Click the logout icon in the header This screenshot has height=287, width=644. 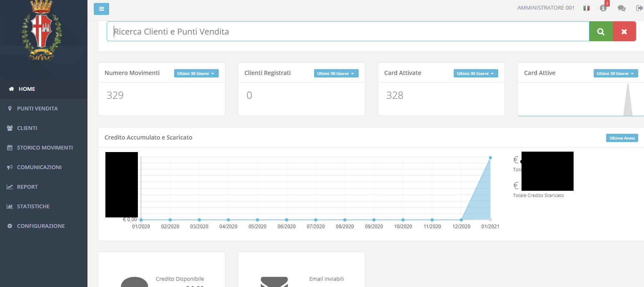pos(639,8)
